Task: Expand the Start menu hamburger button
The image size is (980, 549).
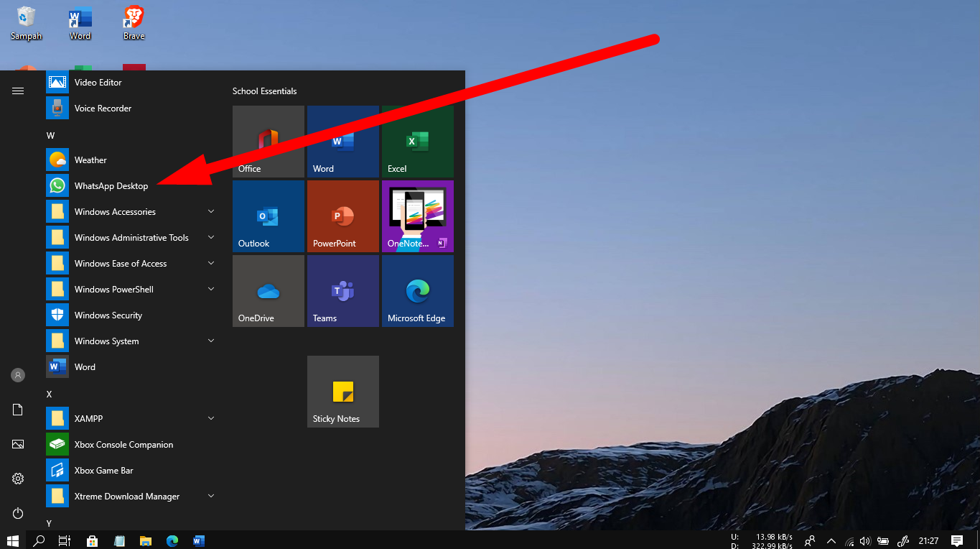Action: pyautogui.click(x=18, y=91)
